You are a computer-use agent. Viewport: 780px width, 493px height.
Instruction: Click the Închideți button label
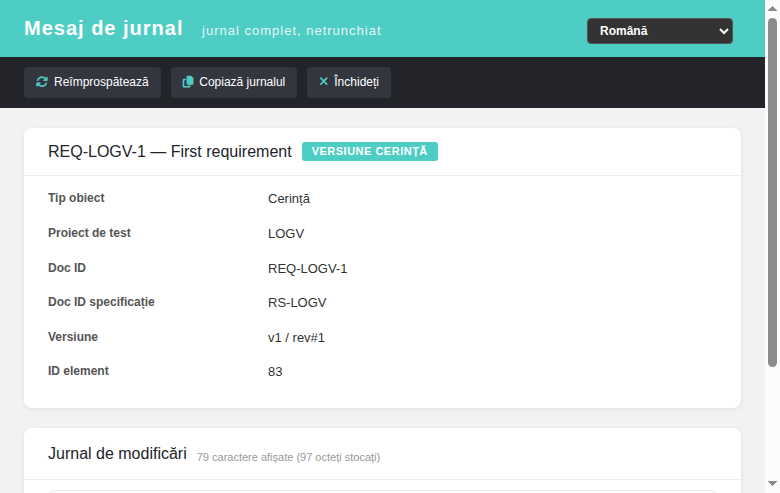356,82
